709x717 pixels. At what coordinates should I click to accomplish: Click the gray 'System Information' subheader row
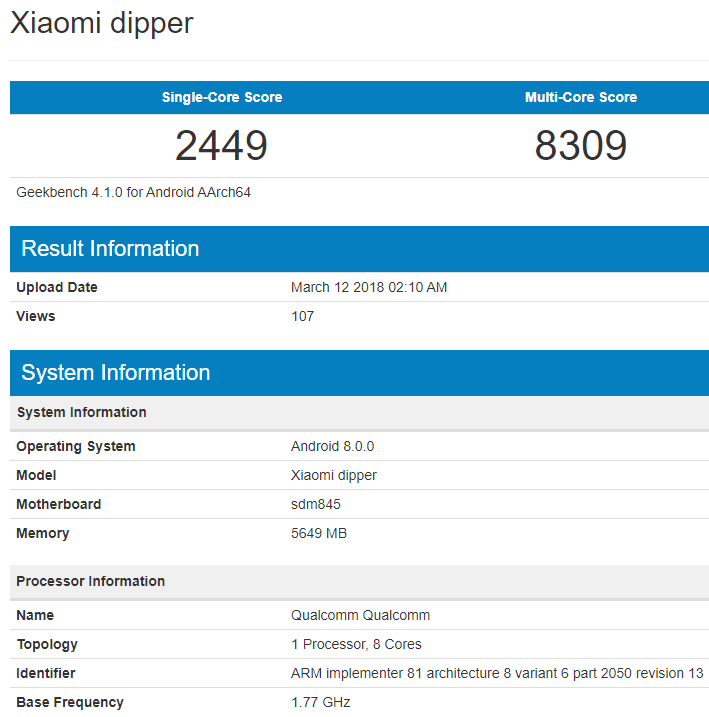pyautogui.click(x=359, y=412)
